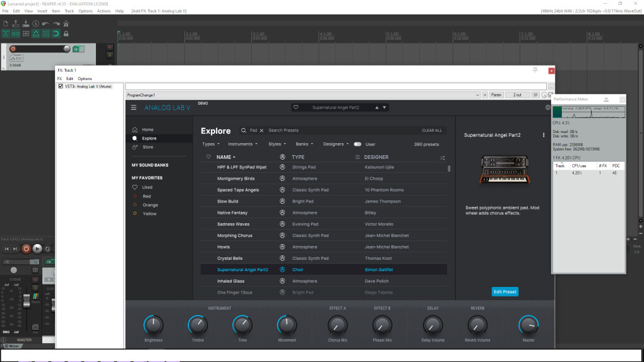The width and height of the screenshot is (644, 362).
Task: Expand the Designers filter dropdown
Action: 335,144
